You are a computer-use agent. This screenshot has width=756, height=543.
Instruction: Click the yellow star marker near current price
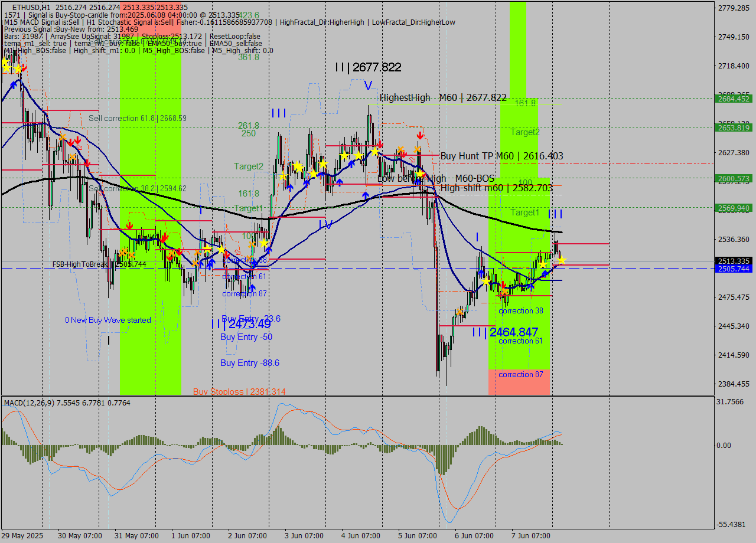(561, 260)
